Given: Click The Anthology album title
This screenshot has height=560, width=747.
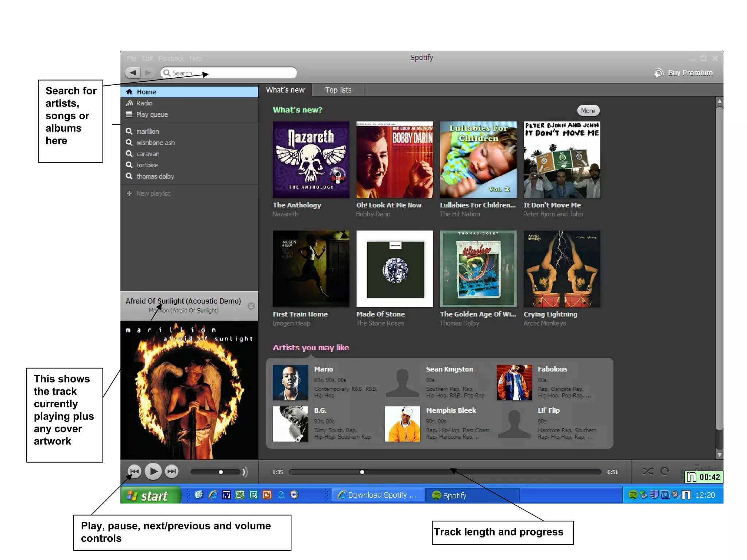Looking at the screenshot, I should pyautogui.click(x=297, y=205).
